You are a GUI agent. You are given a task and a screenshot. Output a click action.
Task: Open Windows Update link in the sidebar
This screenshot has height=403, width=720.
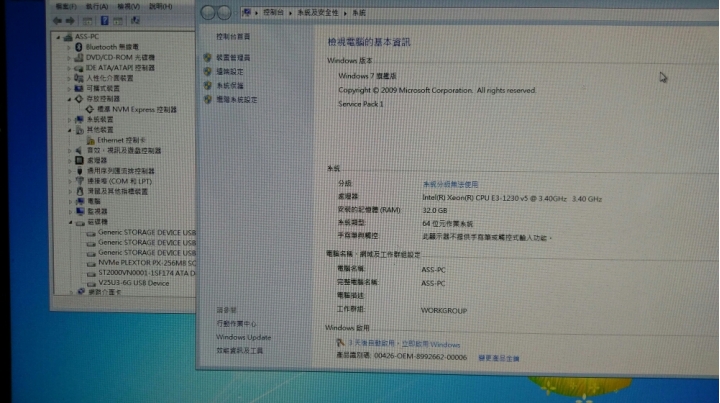tap(243, 337)
